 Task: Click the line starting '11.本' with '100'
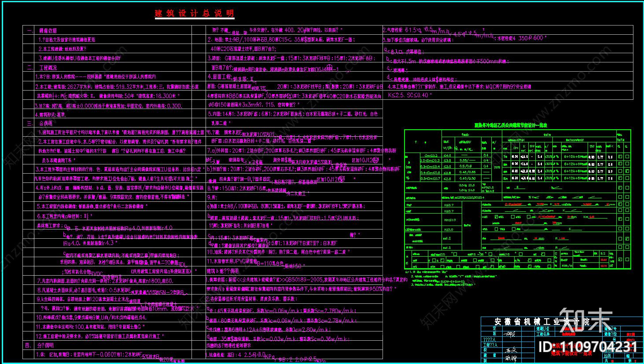click(x=91, y=327)
